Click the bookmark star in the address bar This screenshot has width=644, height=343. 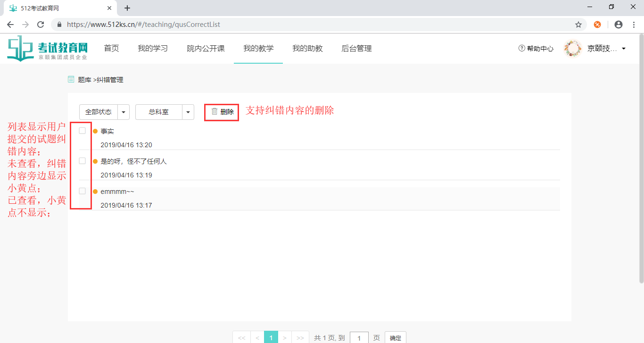click(578, 24)
